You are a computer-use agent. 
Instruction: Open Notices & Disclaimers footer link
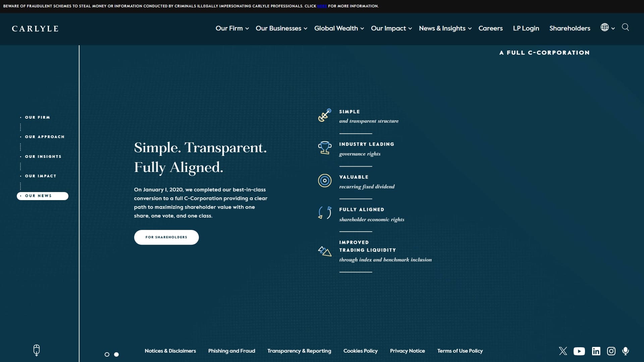[170, 351]
